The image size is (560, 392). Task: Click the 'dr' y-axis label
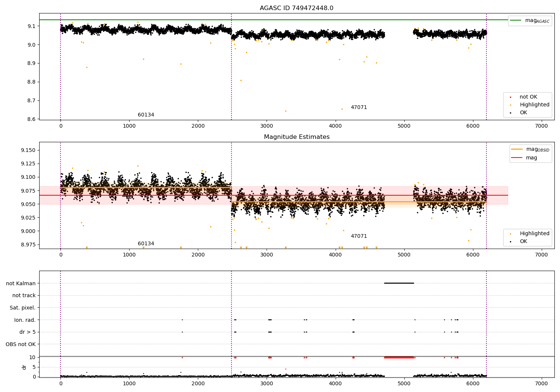point(24,367)
